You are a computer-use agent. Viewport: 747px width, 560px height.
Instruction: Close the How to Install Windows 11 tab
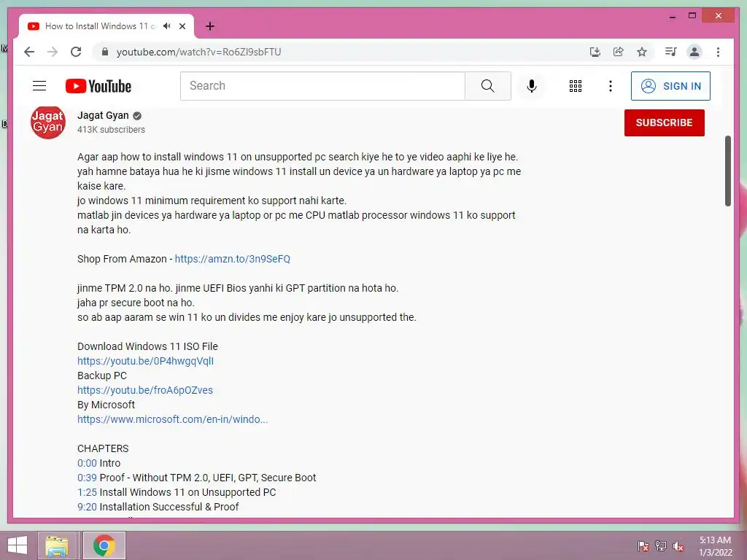tap(182, 26)
